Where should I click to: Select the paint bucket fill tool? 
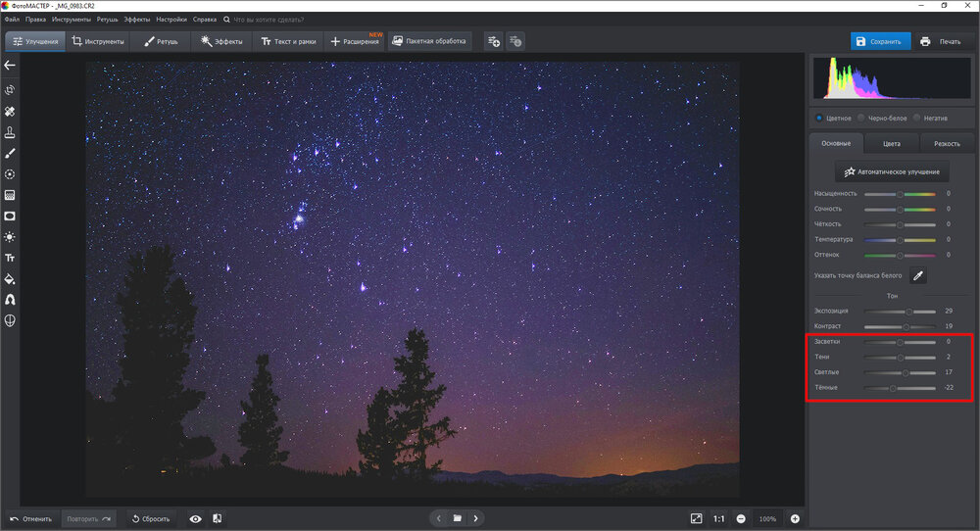pyautogui.click(x=10, y=278)
